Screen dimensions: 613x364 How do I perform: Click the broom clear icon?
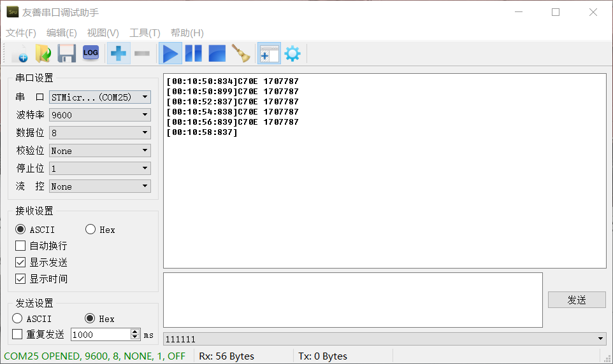241,54
